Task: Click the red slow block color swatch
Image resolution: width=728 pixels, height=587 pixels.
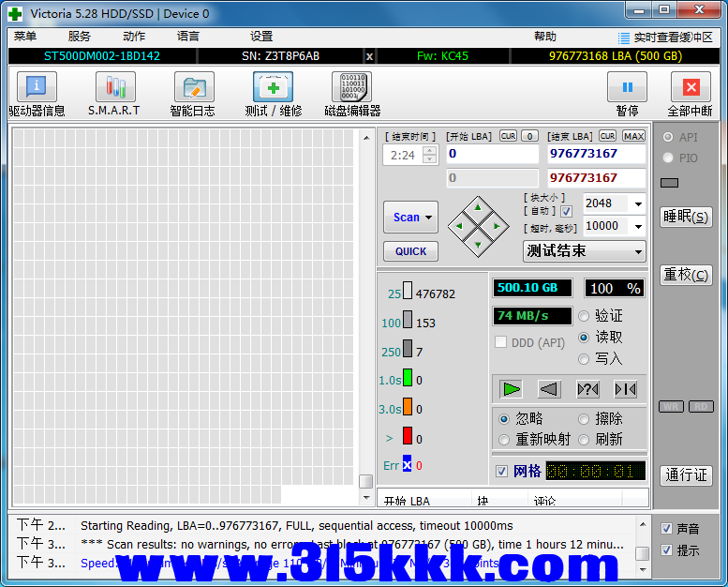Action: 408,435
